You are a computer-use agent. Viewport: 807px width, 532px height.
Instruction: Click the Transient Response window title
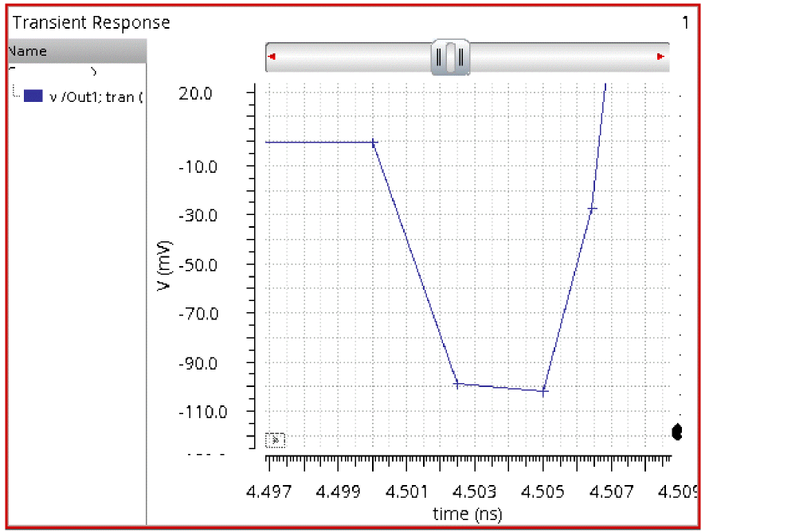[x=91, y=22]
